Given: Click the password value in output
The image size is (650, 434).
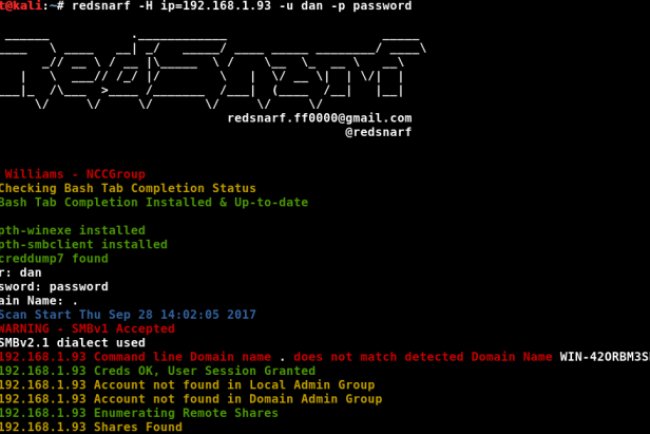Looking at the screenshot, I should pyautogui.click(x=78, y=286).
